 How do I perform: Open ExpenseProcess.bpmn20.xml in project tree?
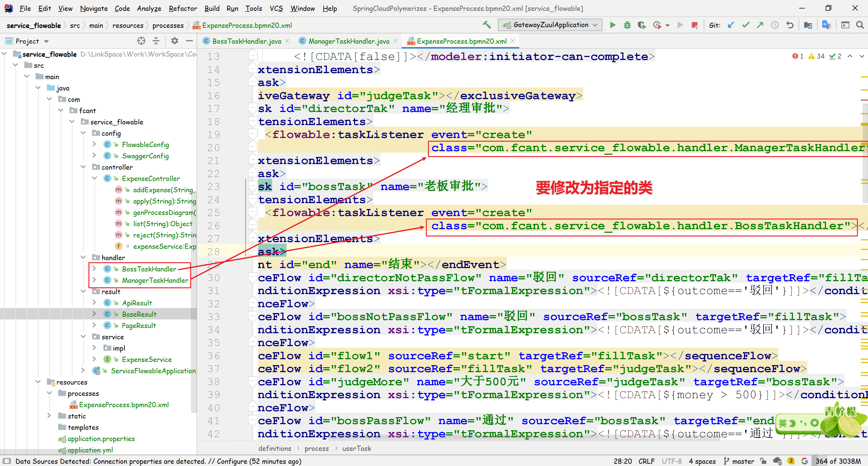[123, 405]
